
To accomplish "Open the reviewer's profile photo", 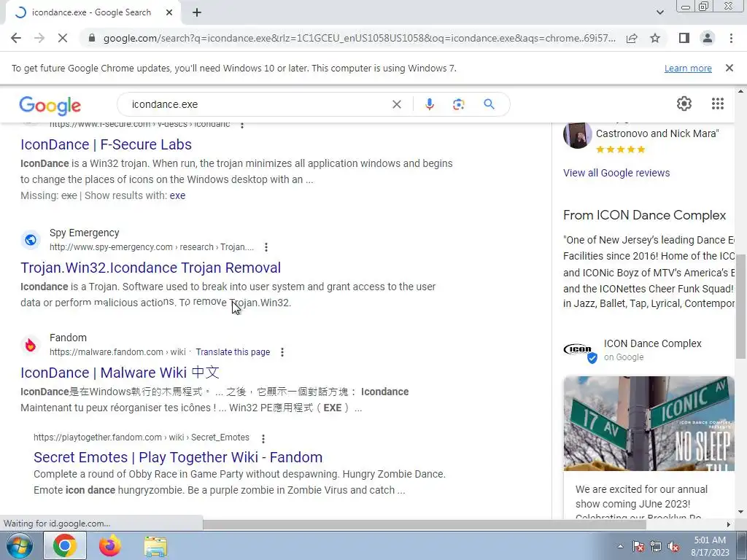I will point(578,135).
